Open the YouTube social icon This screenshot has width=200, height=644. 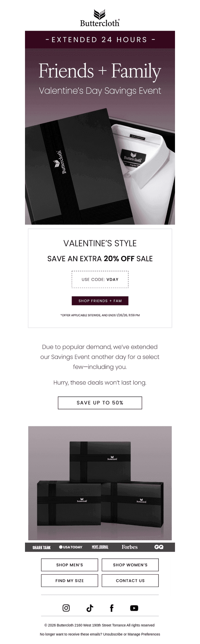(x=134, y=608)
